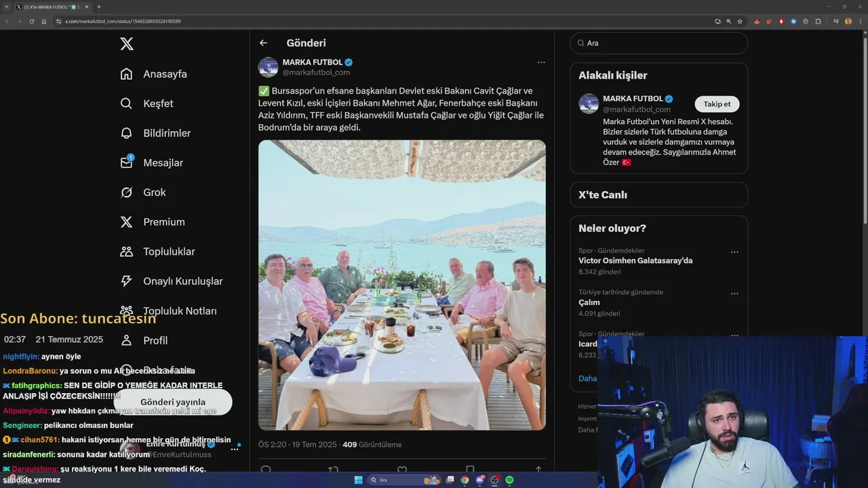Image resolution: width=868 pixels, height=488 pixels.
Task: Click the x.com address bar URL
Action: point(123,22)
